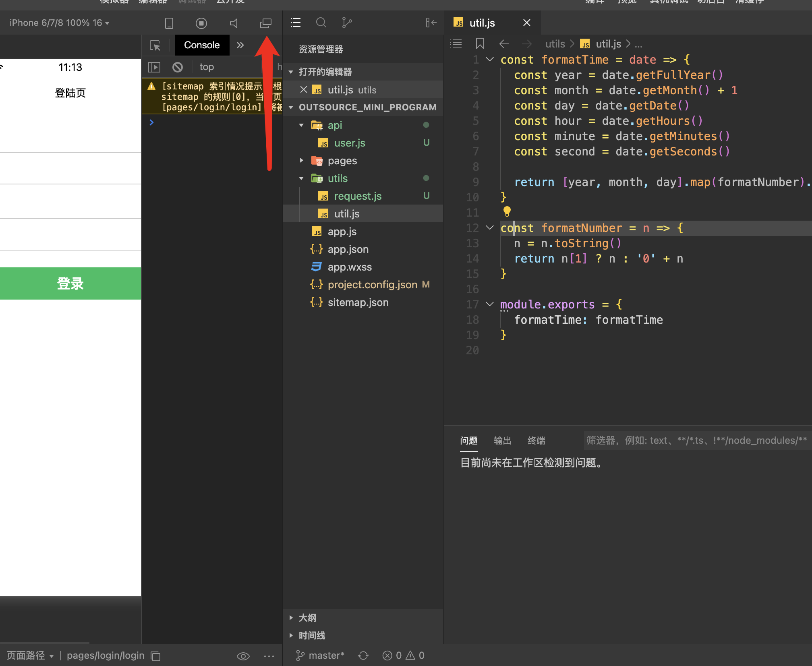Screen dimensions: 812x666
Task: Switch to the 输出 output tab
Action: 502,441
